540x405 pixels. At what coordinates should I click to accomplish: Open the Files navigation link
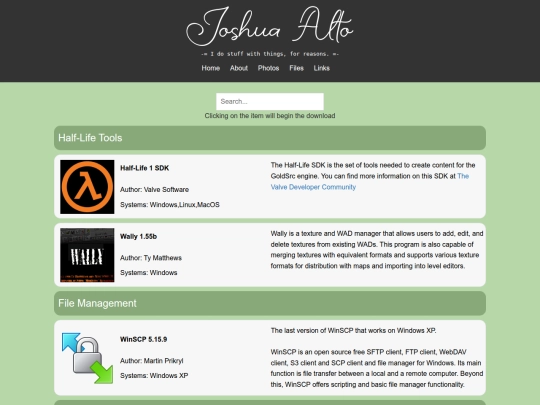tap(297, 68)
